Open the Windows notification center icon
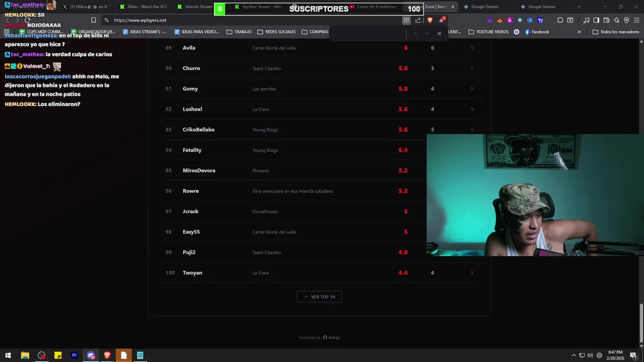The width and height of the screenshot is (644, 362). click(633, 355)
